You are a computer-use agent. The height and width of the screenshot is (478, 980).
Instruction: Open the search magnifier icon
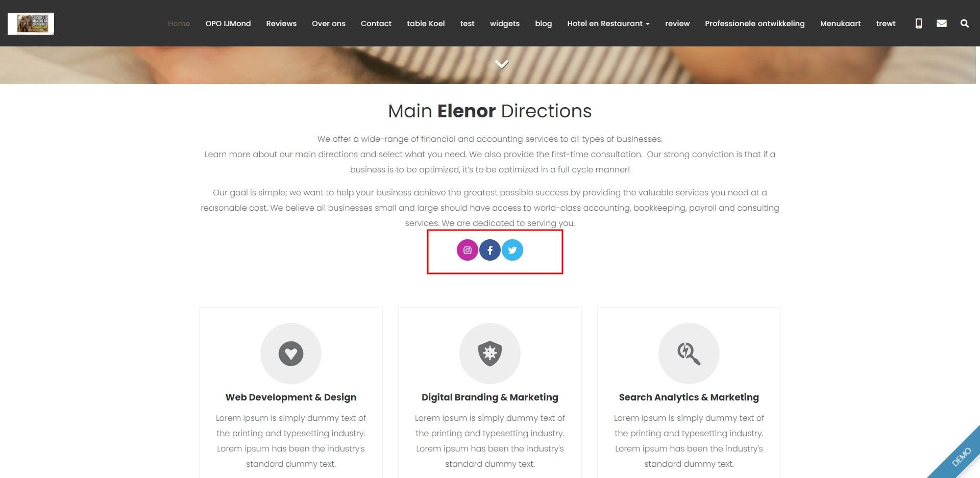[964, 23]
